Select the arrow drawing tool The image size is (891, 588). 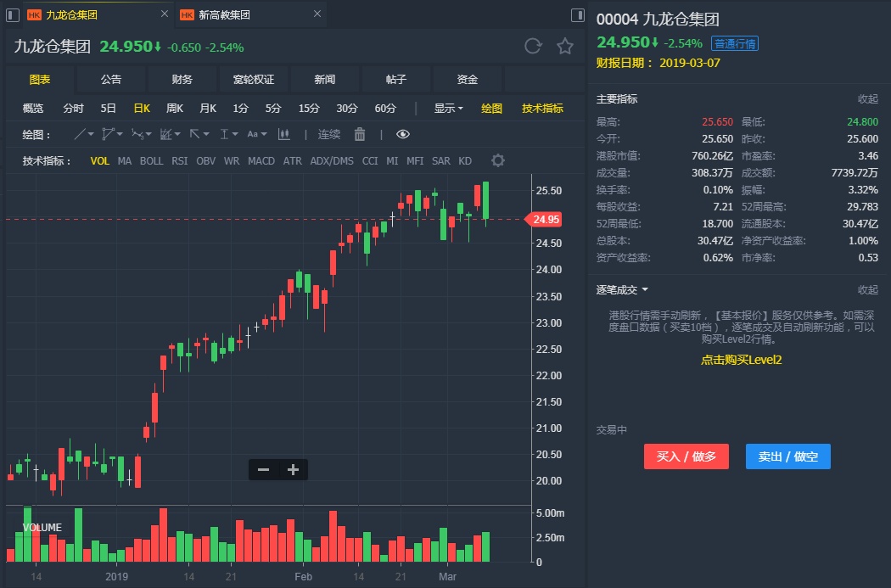click(x=194, y=134)
